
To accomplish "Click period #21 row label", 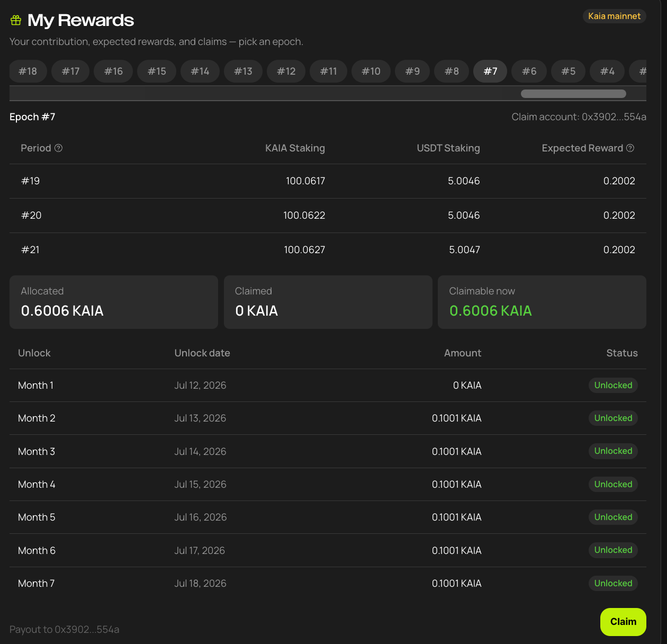I will 30,250.
